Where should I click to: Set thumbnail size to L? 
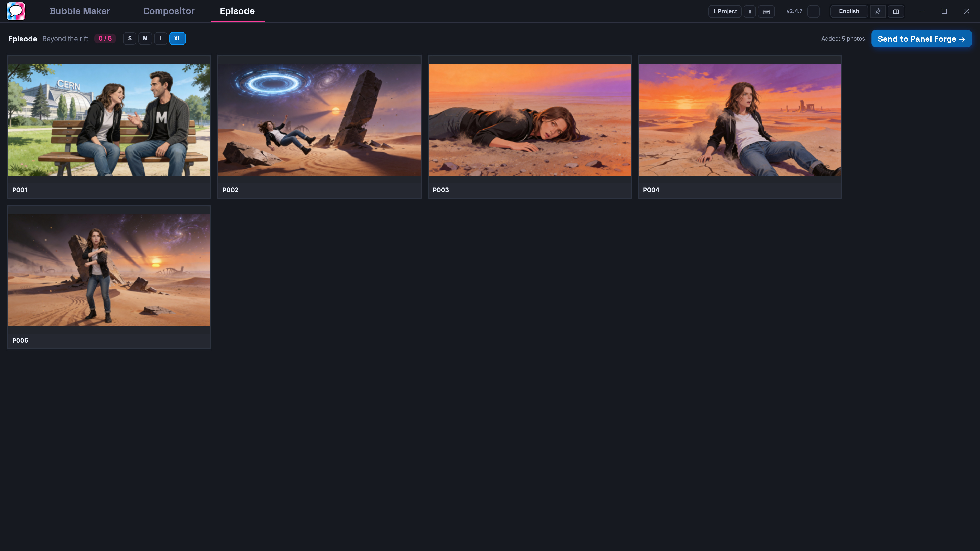[161, 39]
